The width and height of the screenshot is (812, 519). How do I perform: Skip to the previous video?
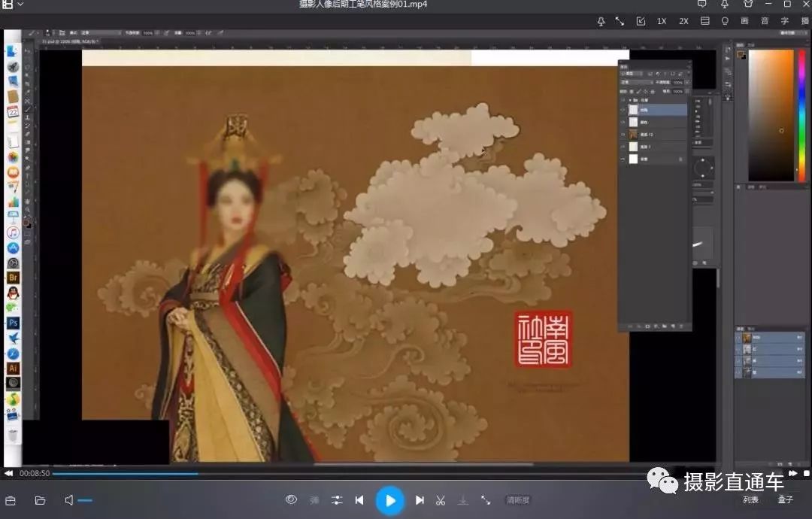coord(359,500)
